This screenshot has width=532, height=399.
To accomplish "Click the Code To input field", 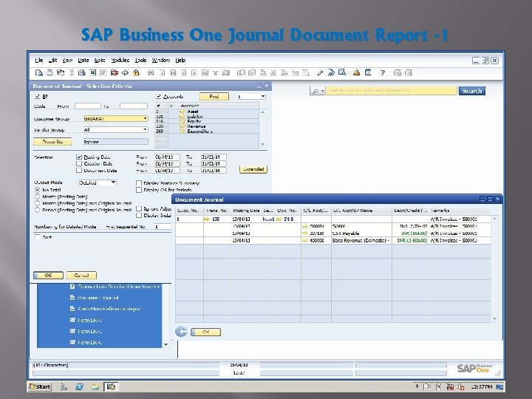I will click(134, 106).
